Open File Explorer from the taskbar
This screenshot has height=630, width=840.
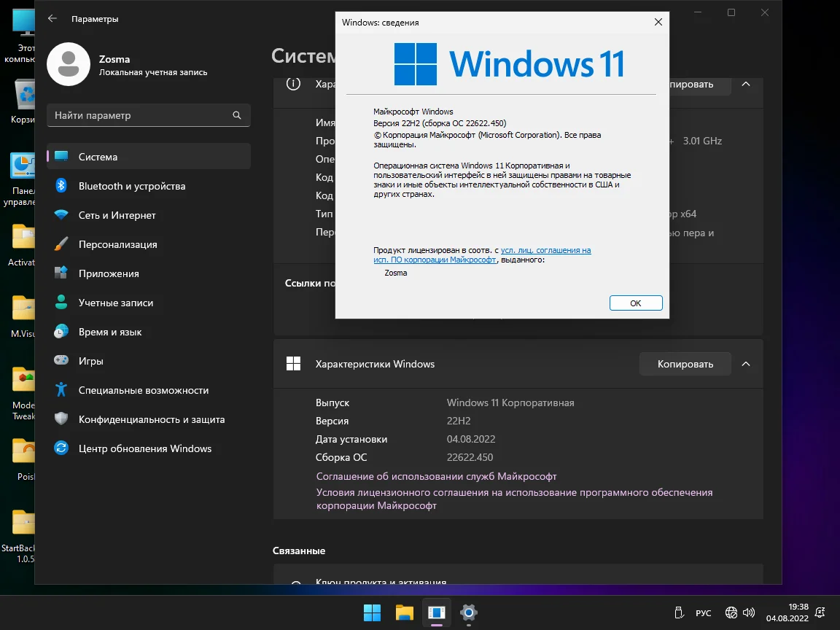coord(405,612)
